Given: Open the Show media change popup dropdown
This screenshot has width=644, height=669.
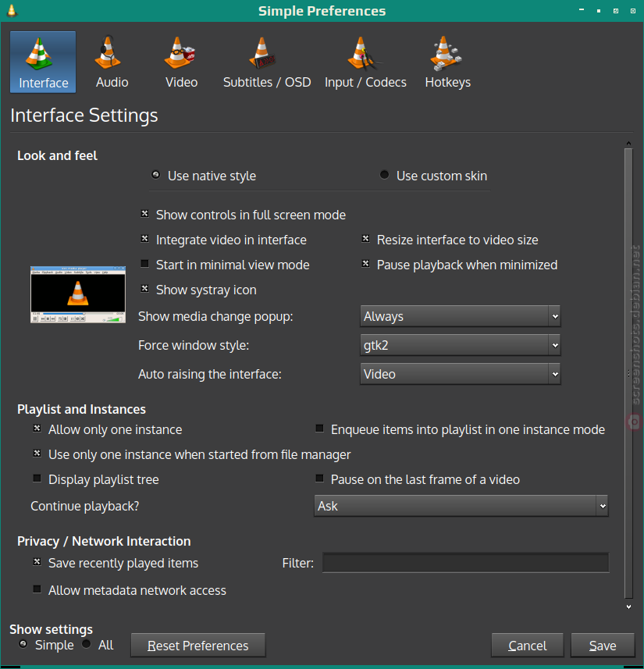Looking at the screenshot, I should click(x=460, y=316).
